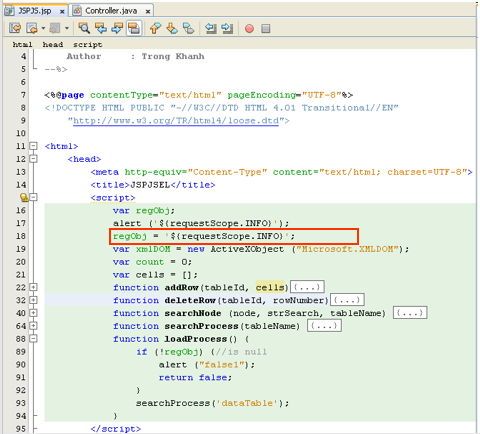480x434 pixels.
Task: Click the {...} placeholder after addRow
Action: (307, 287)
